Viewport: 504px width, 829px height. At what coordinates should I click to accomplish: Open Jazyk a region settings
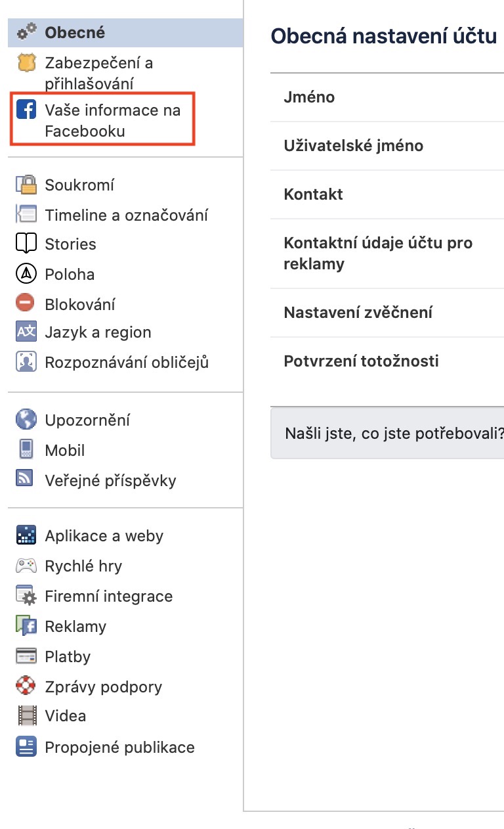click(x=98, y=332)
